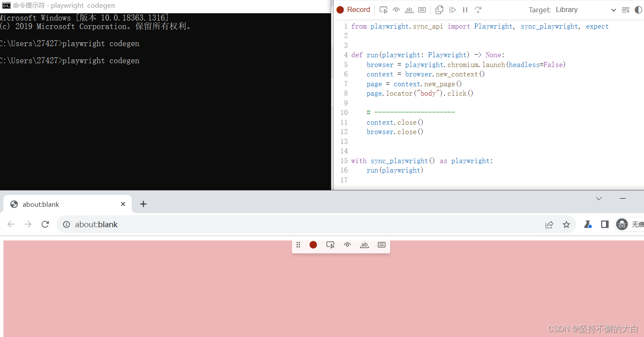
Task: Click the 'Microsoft Windows' version line in terminal
Action: point(84,18)
